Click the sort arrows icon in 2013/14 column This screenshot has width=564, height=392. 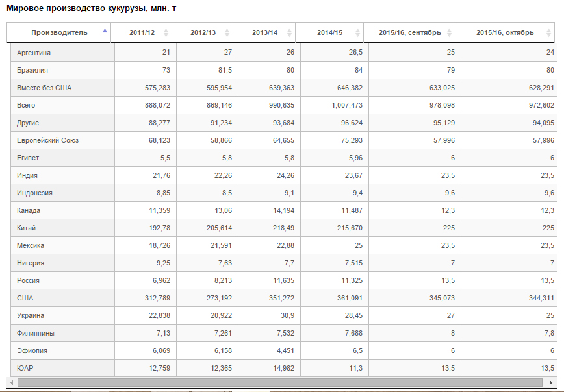coord(288,32)
